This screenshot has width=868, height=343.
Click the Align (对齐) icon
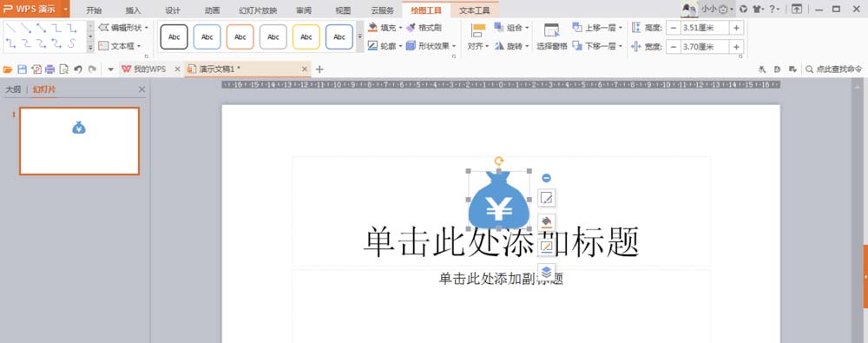[478, 31]
